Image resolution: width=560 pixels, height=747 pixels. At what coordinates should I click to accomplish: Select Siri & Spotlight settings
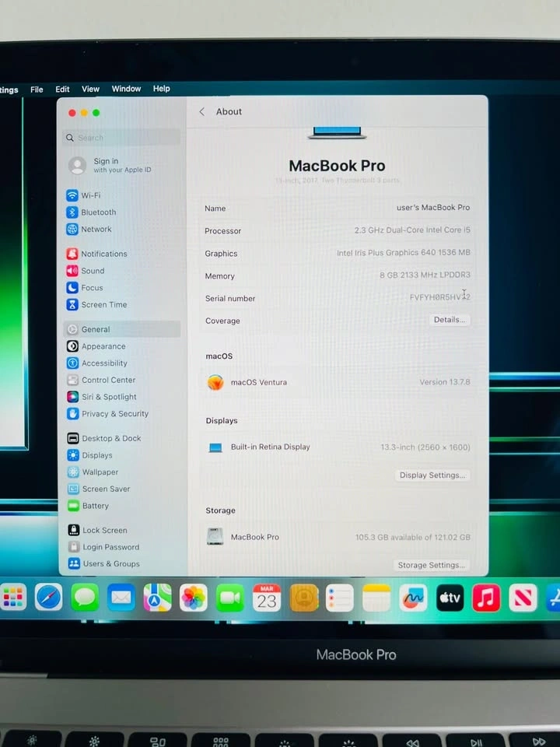pos(109,397)
